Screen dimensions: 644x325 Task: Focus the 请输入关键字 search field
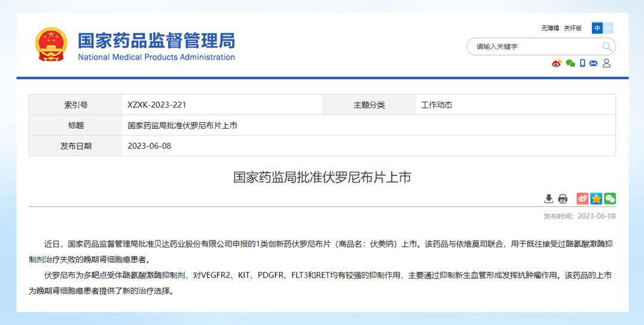coord(534,47)
